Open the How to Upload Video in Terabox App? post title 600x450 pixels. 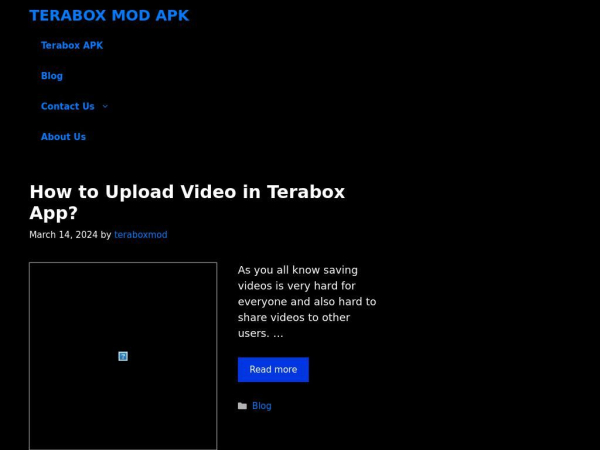(187, 202)
